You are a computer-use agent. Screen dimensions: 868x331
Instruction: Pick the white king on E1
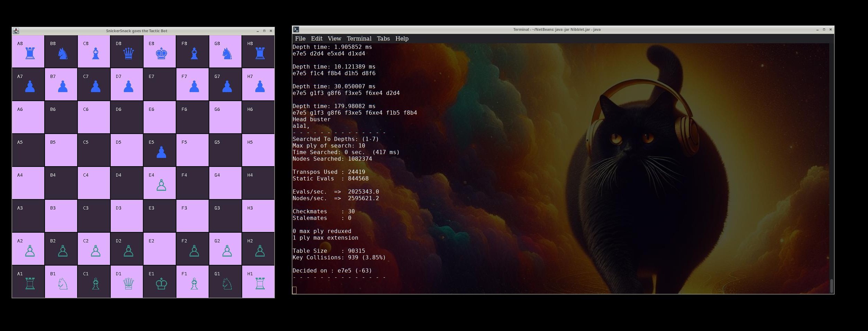coord(161,284)
